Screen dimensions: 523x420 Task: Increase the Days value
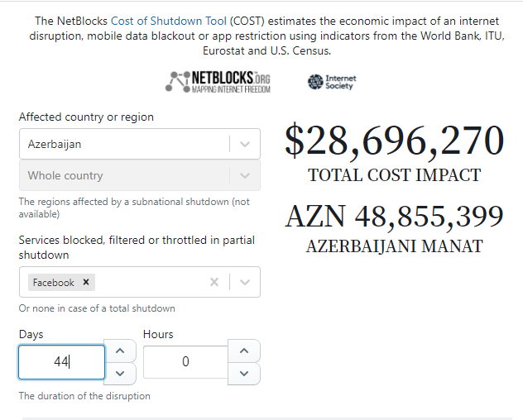pyautogui.click(x=120, y=351)
